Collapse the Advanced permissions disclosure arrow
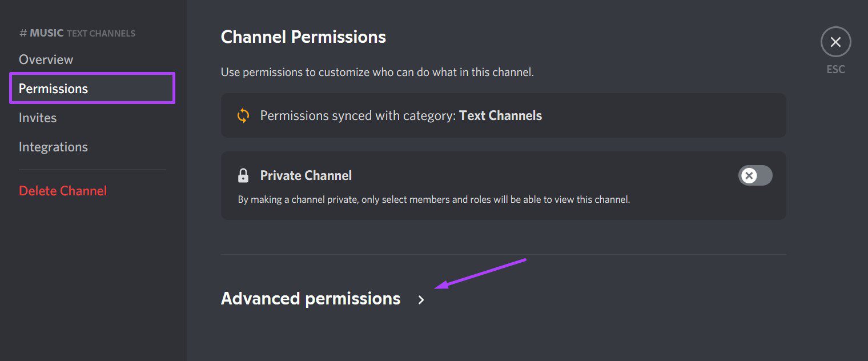This screenshot has width=868, height=361. pos(421,299)
